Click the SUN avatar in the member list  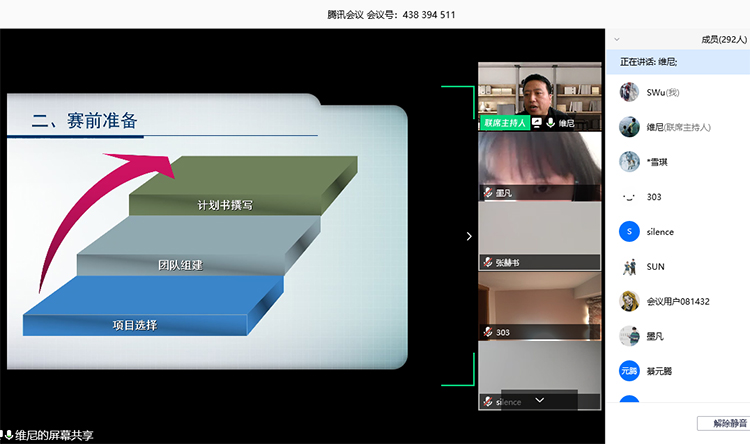629,267
